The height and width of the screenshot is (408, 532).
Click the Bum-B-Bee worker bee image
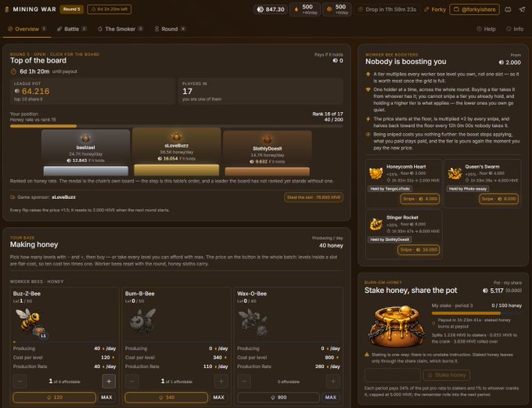tap(142, 320)
